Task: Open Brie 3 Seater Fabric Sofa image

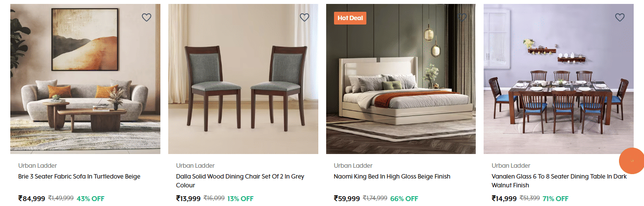Action: click(85, 79)
